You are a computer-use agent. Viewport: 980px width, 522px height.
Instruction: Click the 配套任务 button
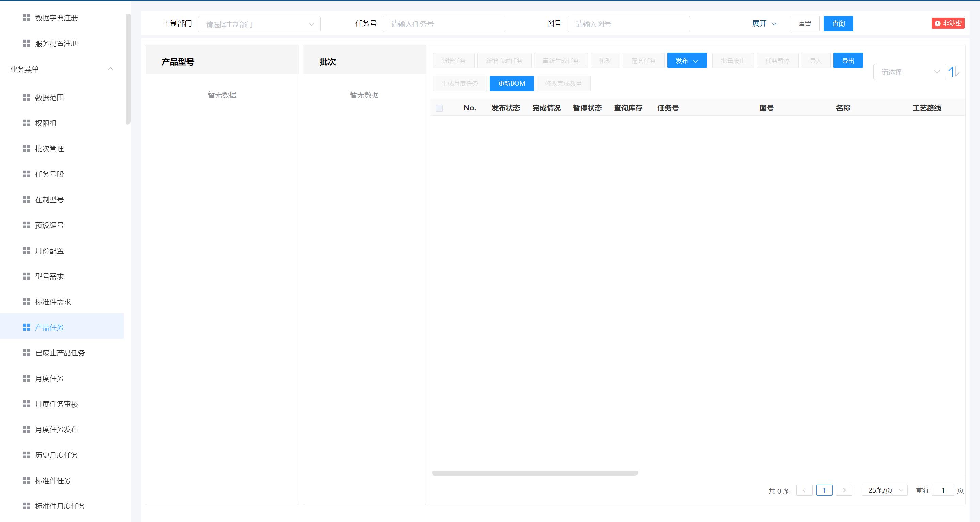[643, 61]
